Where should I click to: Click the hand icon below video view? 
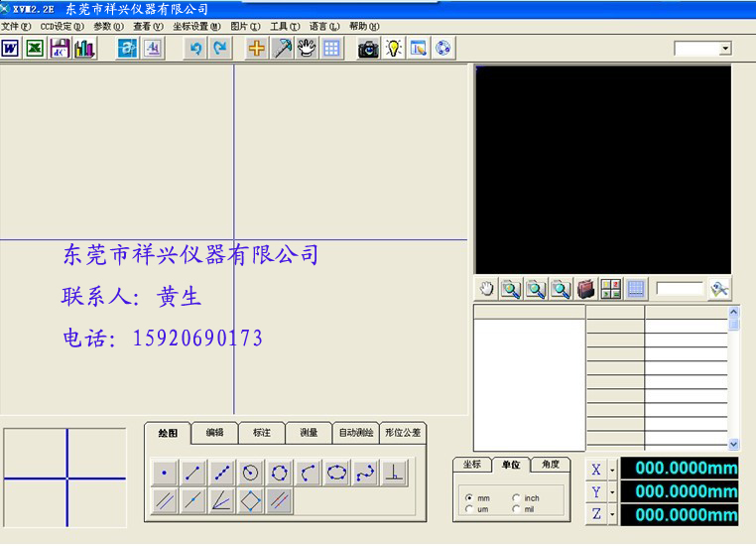(486, 289)
